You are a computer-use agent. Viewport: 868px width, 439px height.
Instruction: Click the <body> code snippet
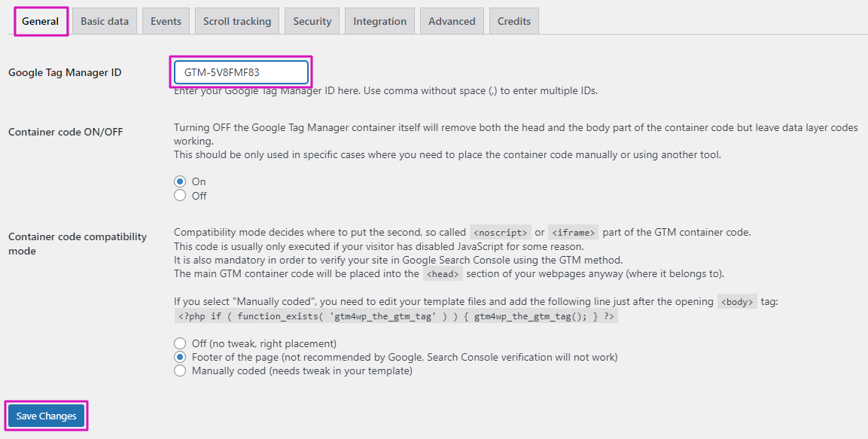pos(737,302)
